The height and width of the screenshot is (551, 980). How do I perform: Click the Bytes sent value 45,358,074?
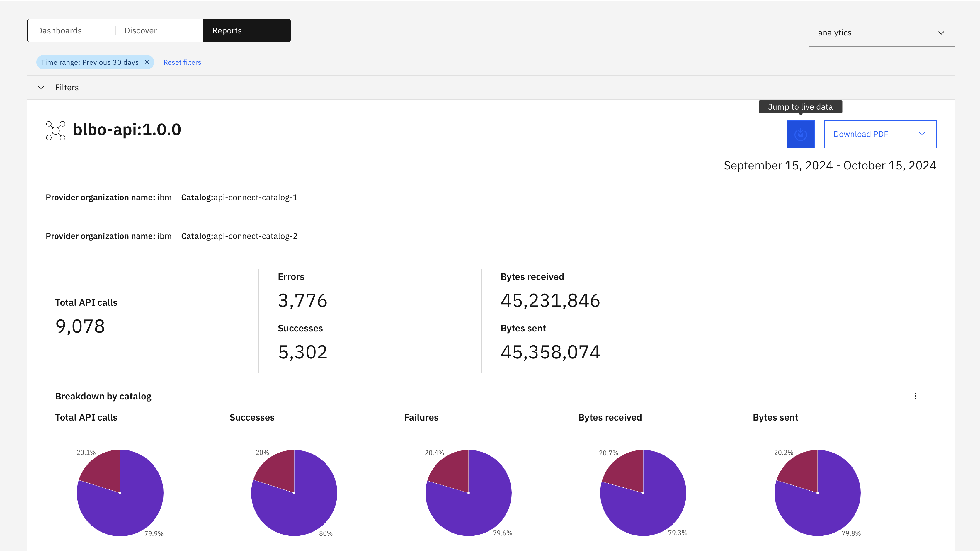(550, 352)
